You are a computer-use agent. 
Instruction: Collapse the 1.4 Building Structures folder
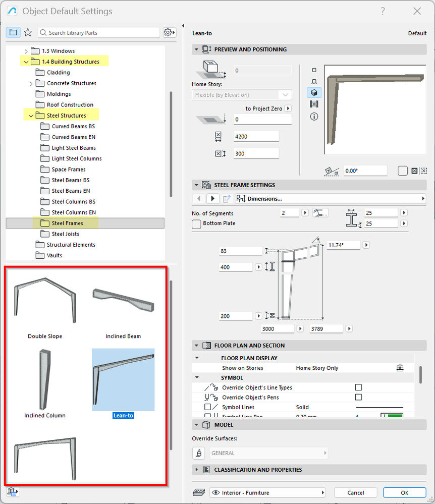point(26,62)
